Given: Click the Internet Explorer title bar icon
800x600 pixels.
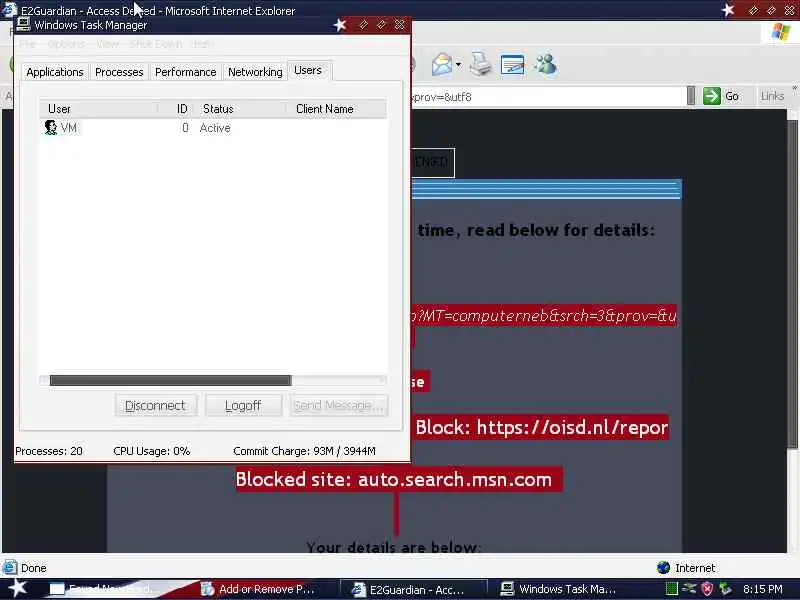Looking at the screenshot, I should (9, 10).
